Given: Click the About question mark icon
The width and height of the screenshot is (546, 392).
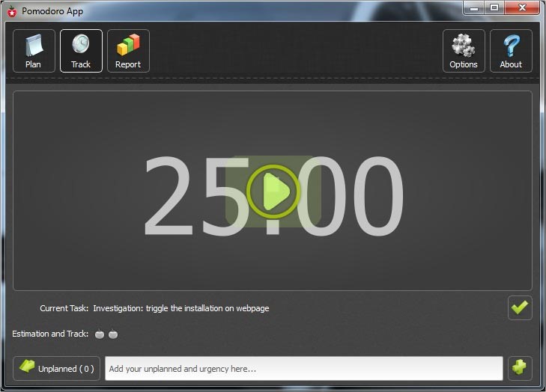Looking at the screenshot, I should pyautogui.click(x=511, y=51).
